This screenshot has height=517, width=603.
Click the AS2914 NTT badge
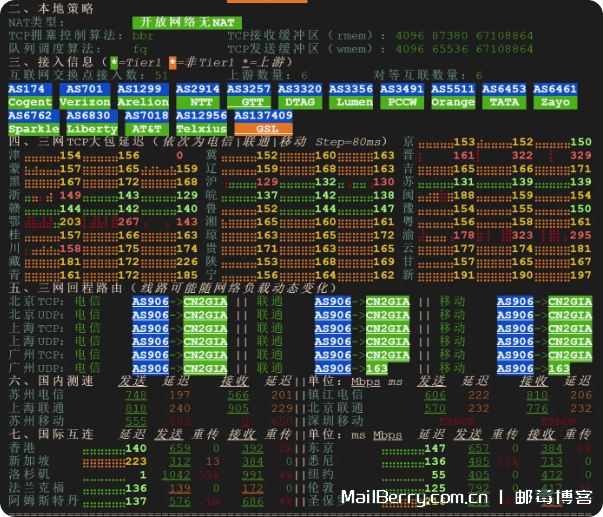pyautogui.click(x=199, y=96)
